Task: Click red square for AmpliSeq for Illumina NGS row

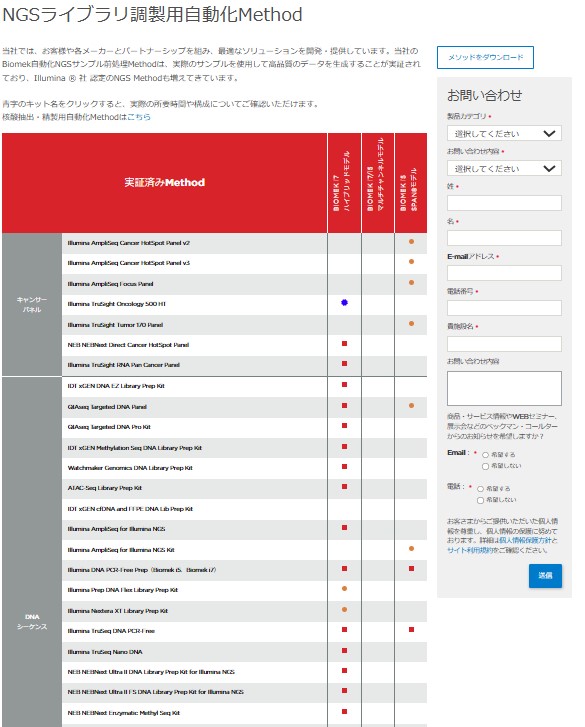Action: (x=344, y=528)
